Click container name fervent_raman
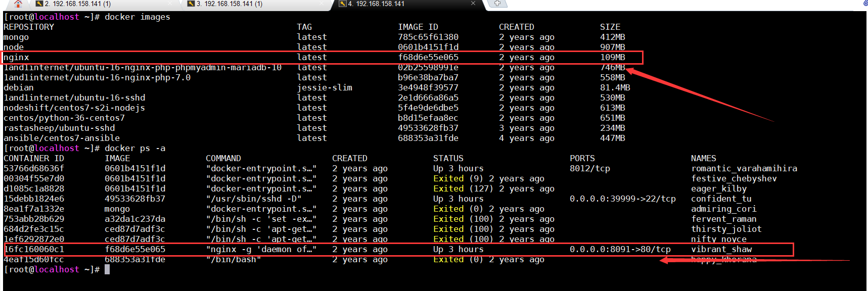This screenshot has width=868, height=291. (724, 219)
